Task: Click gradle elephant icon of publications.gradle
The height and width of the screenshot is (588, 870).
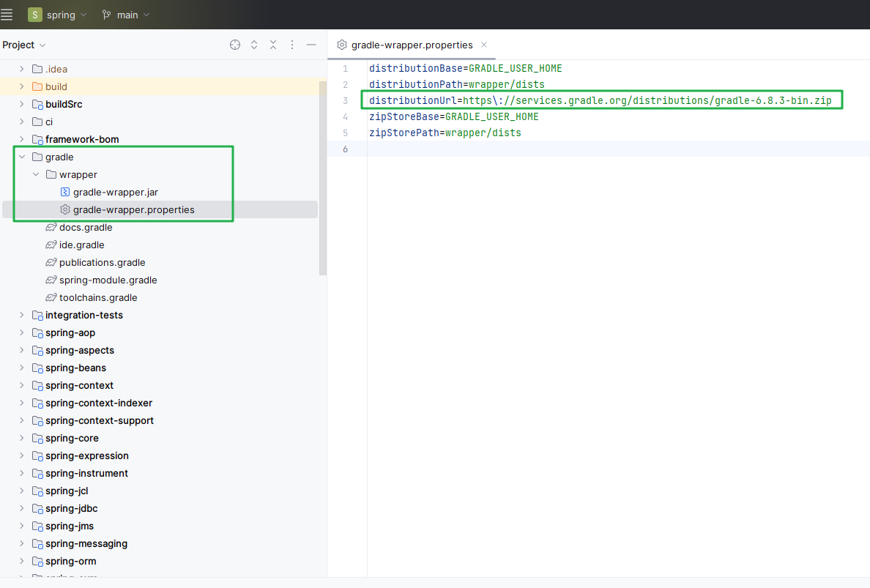Action: point(51,262)
